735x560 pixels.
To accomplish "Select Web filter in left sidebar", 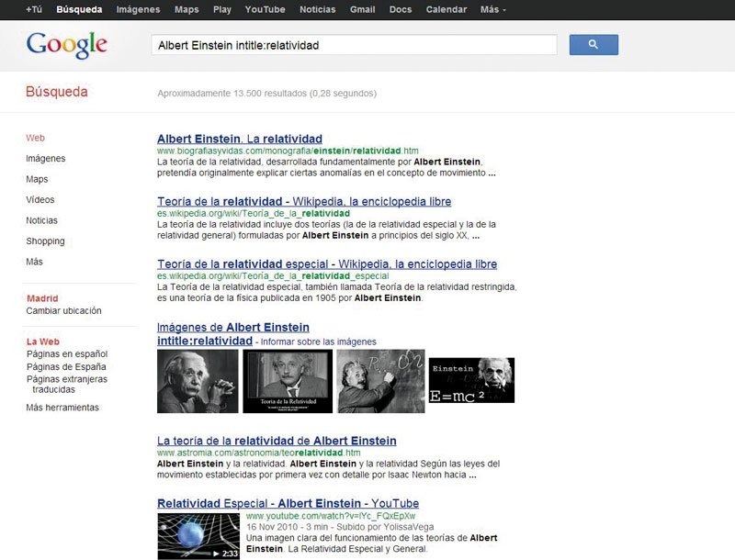I will click(35, 138).
